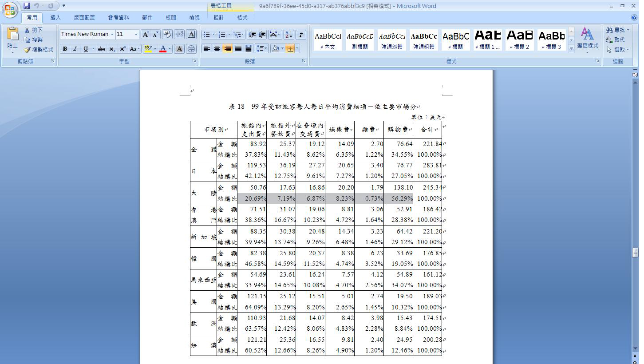
Task: Increase paragraph indent
Action: click(262, 34)
